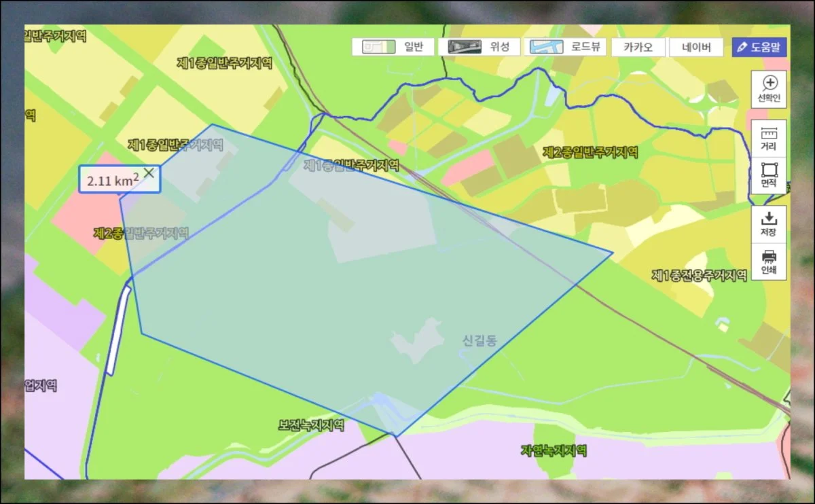Click the 로드뷰 roadview thumbnail icon

(547, 47)
